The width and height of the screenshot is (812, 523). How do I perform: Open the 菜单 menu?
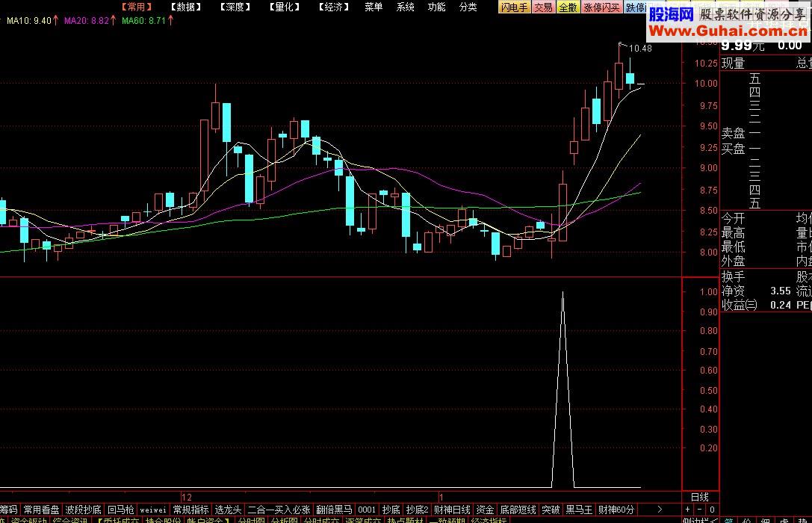click(x=374, y=7)
